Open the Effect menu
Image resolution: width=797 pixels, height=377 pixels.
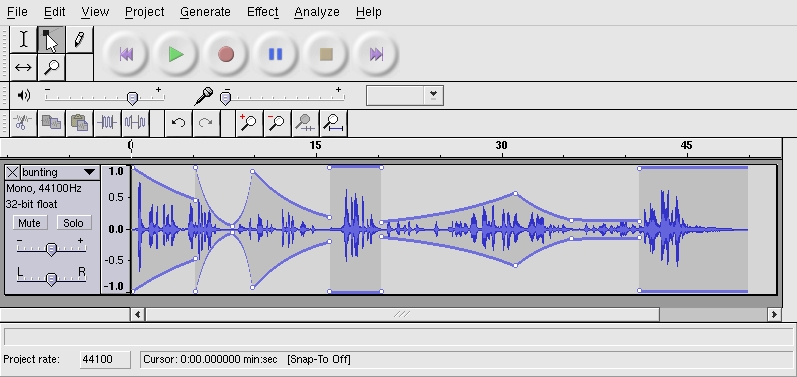[x=262, y=12]
